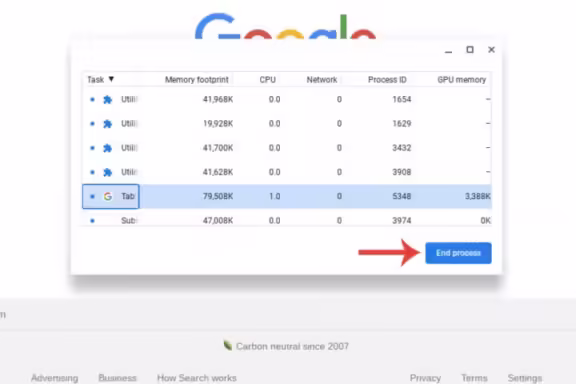Click process ID 3908
Image resolution: width=576 pixels, height=384 pixels.
coord(402,172)
